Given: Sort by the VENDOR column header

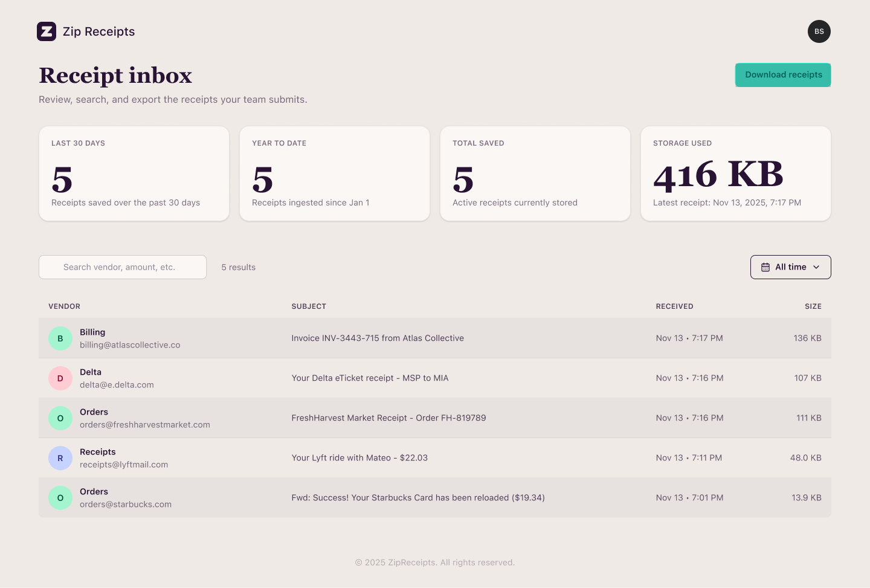Looking at the screenshot, I should click(64, 306).
